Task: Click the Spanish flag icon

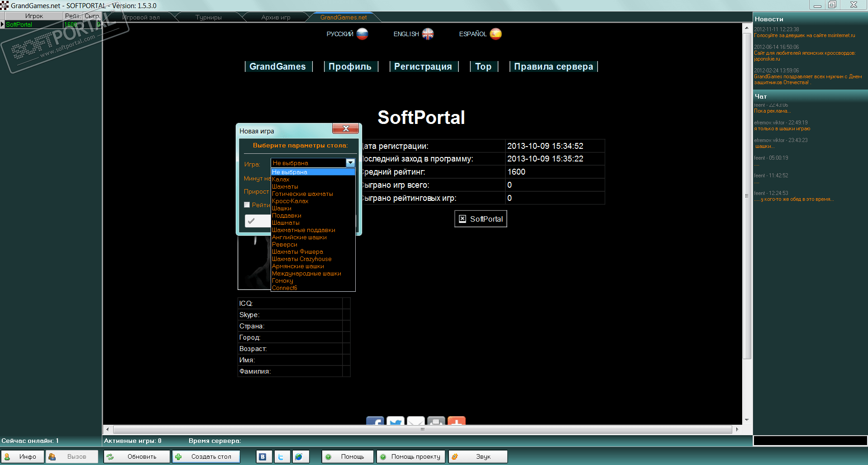Action: coord(496,34)
